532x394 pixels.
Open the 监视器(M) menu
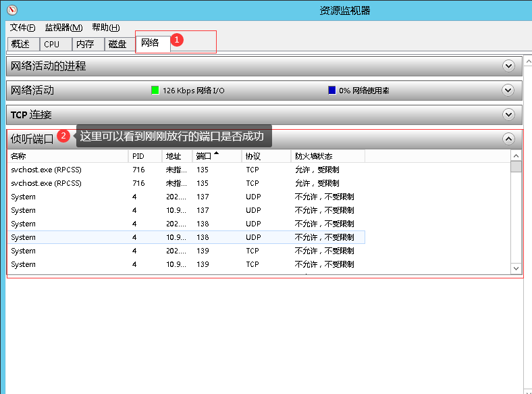click(x=63, y=28)
